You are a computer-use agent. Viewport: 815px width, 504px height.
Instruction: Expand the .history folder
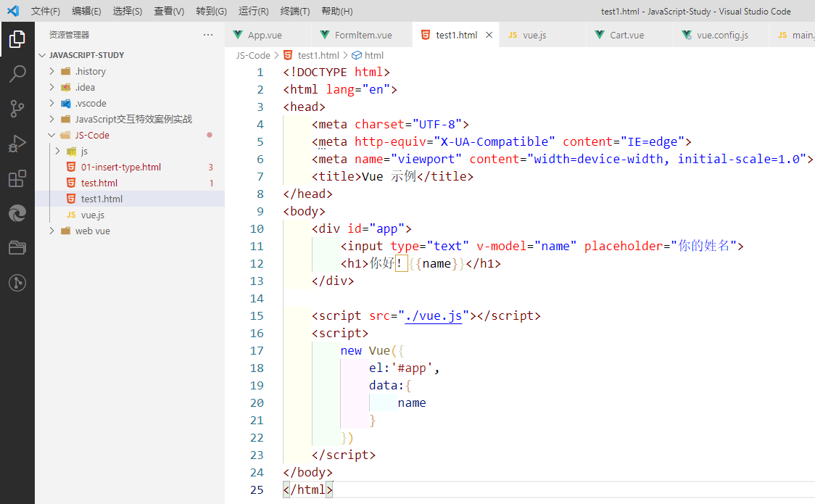pyautogui.click(x=51, y=71)
